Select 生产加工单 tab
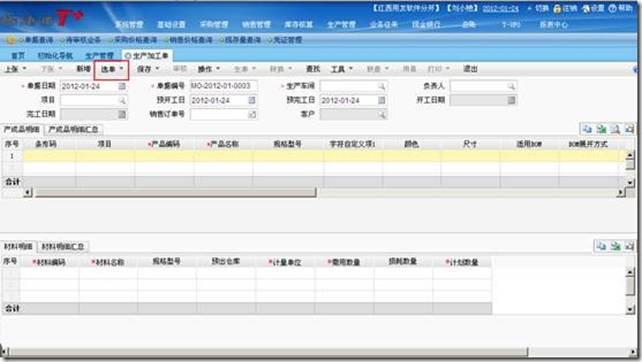Screen dimensions: 642x362 (147, 56)
